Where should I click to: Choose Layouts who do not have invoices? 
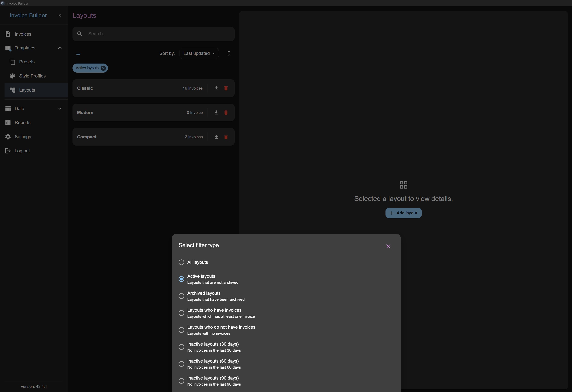181,330
